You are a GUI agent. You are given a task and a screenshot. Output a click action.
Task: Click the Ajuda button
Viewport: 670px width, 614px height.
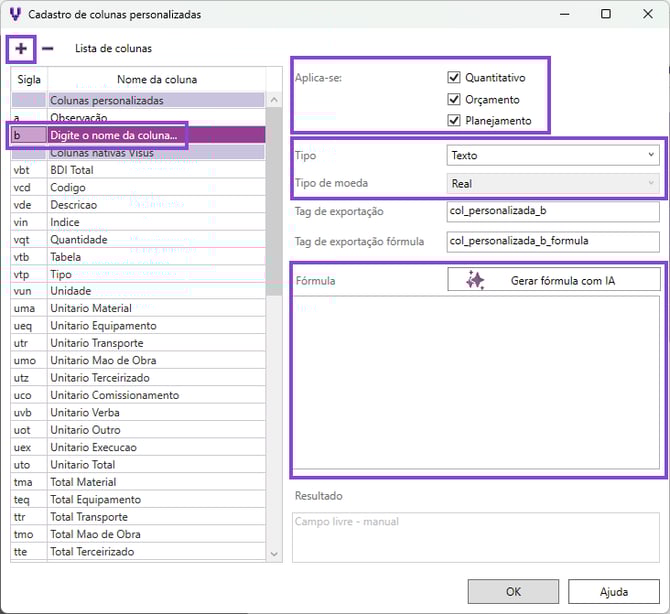coord(613,591)
